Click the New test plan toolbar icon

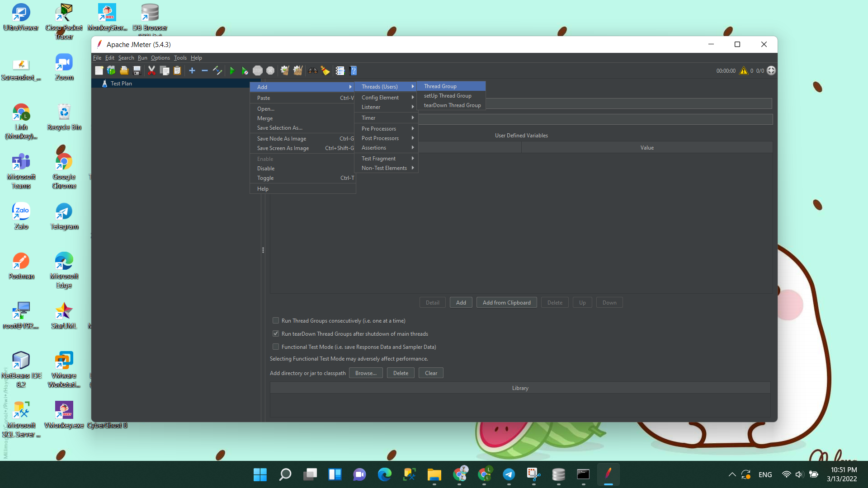pyautogui.click(x=99, y=70)
